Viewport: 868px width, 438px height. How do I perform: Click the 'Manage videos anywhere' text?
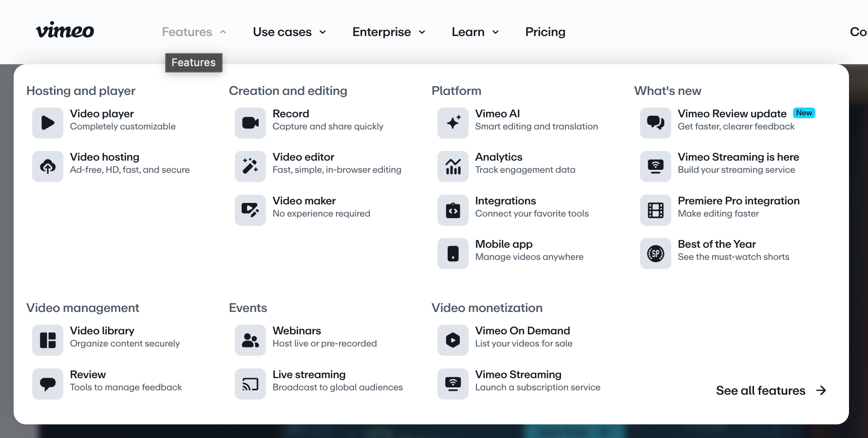(529, 257)
